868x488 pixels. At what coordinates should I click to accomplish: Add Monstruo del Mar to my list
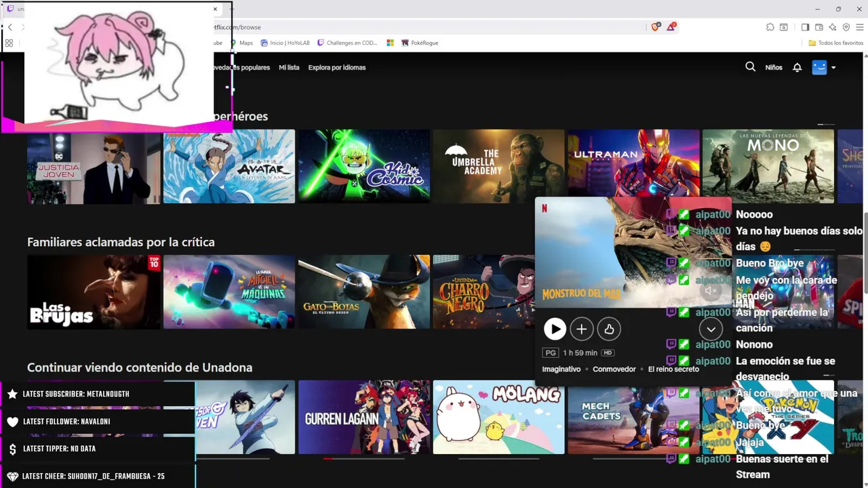pos(581,329)
